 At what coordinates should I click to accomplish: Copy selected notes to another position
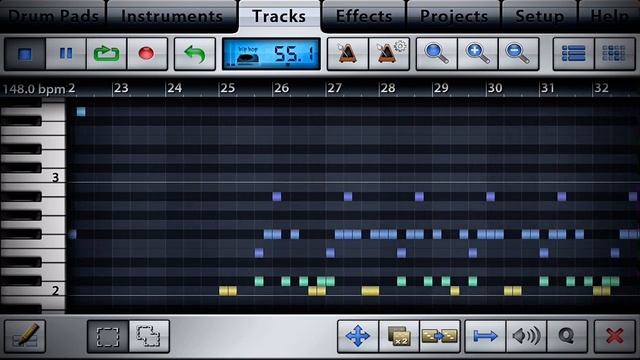[440, 336]
